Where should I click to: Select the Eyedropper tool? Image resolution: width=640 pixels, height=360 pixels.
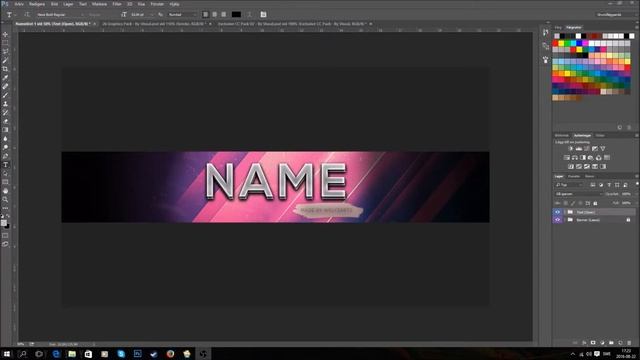pyautogui.click(x=5, y=78)
